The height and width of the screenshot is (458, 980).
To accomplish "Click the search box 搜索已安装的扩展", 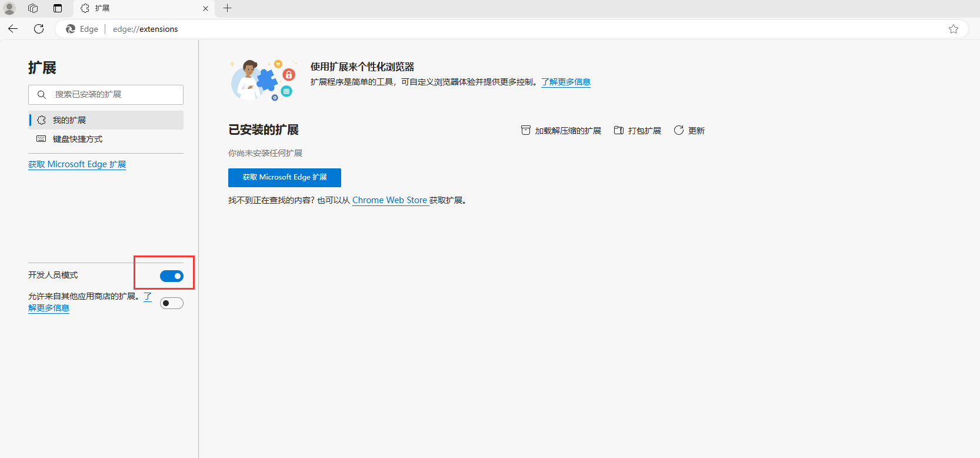I will coord(106,95).
